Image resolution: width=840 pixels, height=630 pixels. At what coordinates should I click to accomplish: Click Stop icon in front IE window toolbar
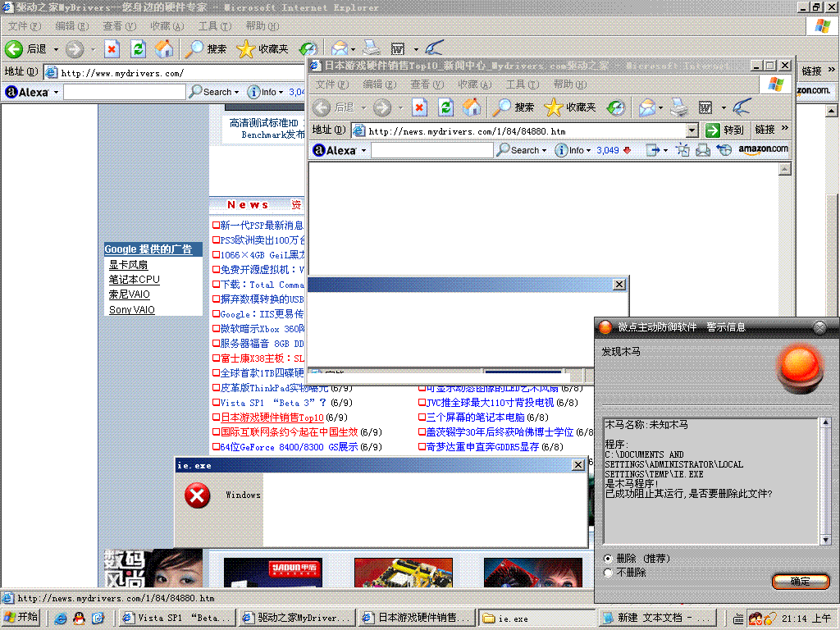[419, 107]
